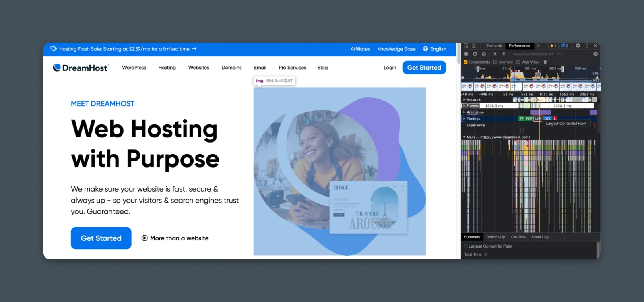
Task: Switch to the Elements tab
Action: [493, 46]
